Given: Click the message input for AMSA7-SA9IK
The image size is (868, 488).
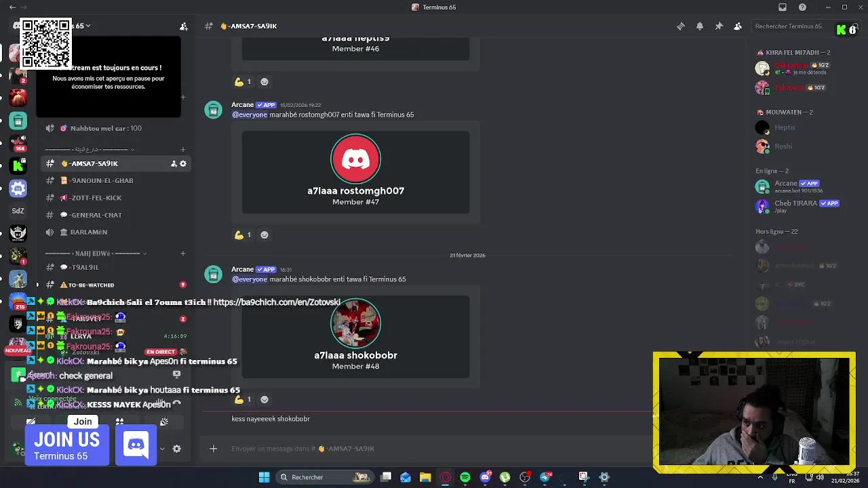Looking at the screenshot, I should (x=434, y=449).
